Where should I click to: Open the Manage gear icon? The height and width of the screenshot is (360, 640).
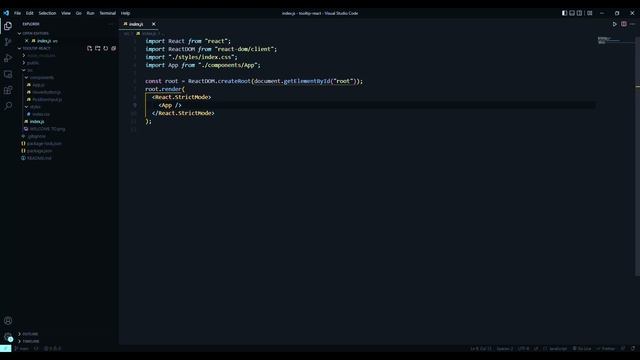click(8, 337)
